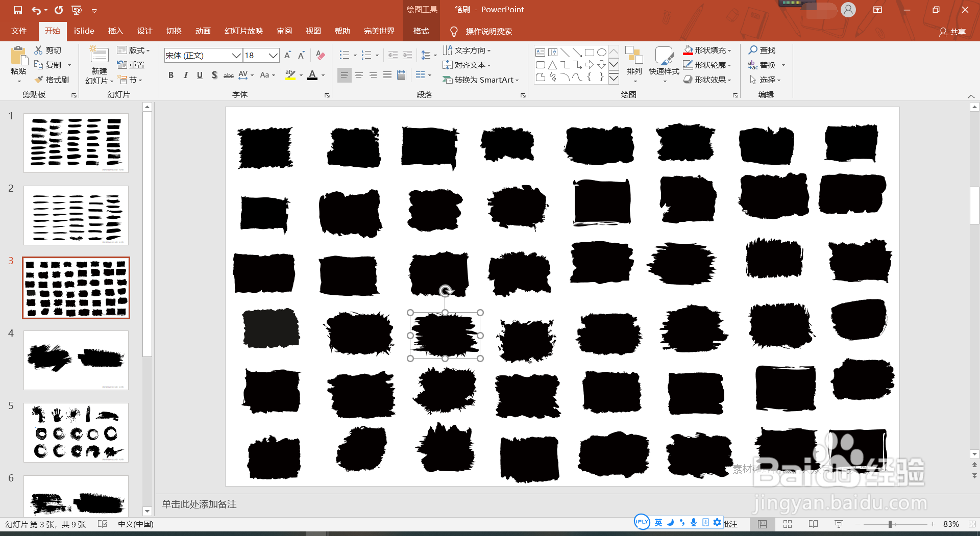Open the account profile avatar
The image size is (980, 536).
click(x=848, y=10)
